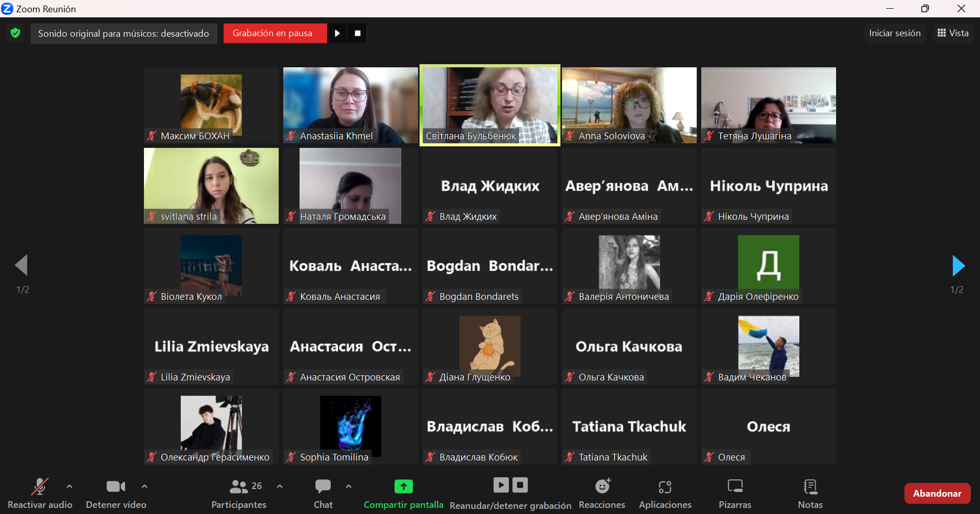The image size is (980, 514).
Task: Click Compartir pantalla share icon
Action: click(403, 486)
